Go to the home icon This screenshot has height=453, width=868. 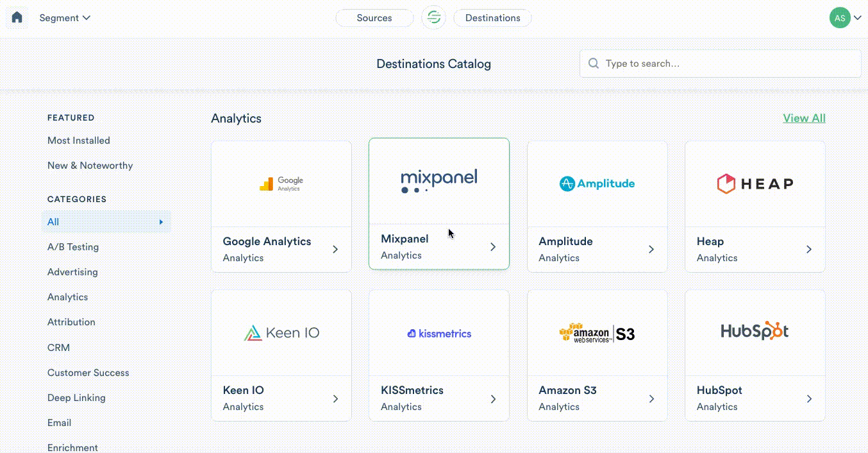pos(17,17)
